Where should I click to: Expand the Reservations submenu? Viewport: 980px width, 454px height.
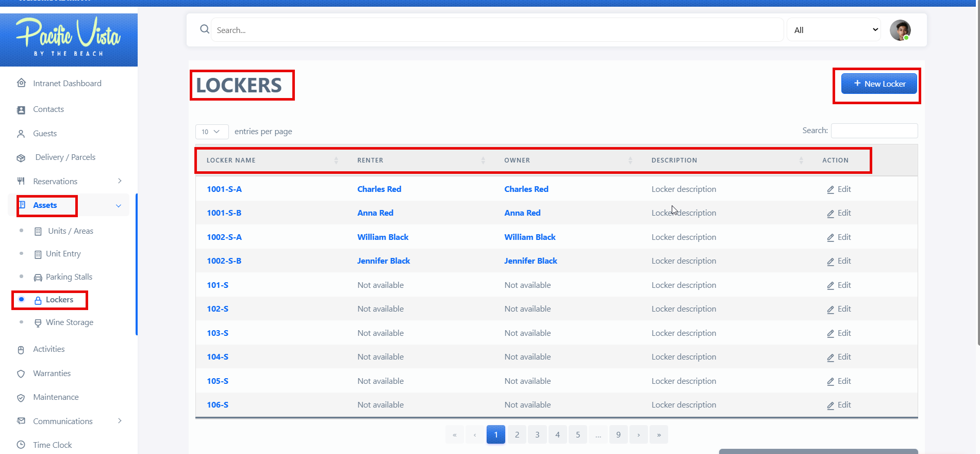pyautogui.click(x=120, y=181)
